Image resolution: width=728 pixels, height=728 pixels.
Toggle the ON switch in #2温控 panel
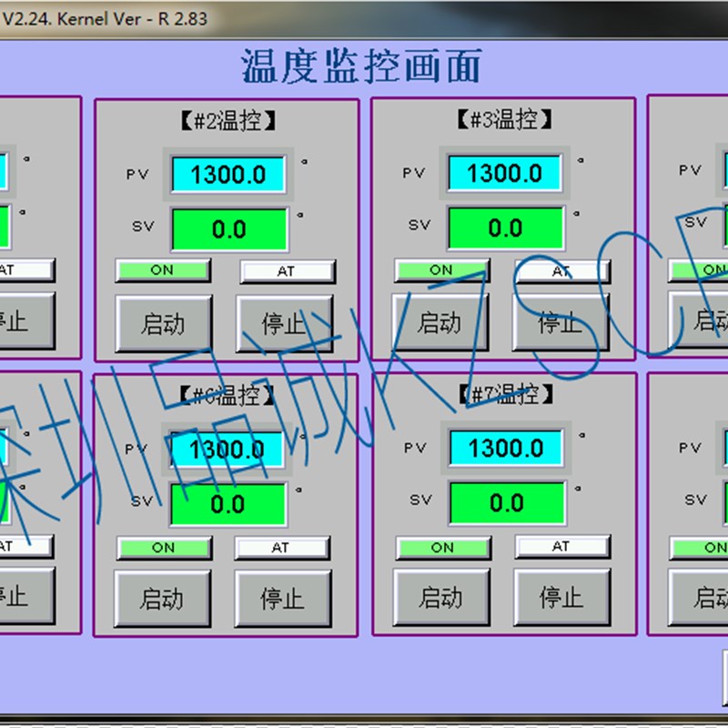(164, 270)
